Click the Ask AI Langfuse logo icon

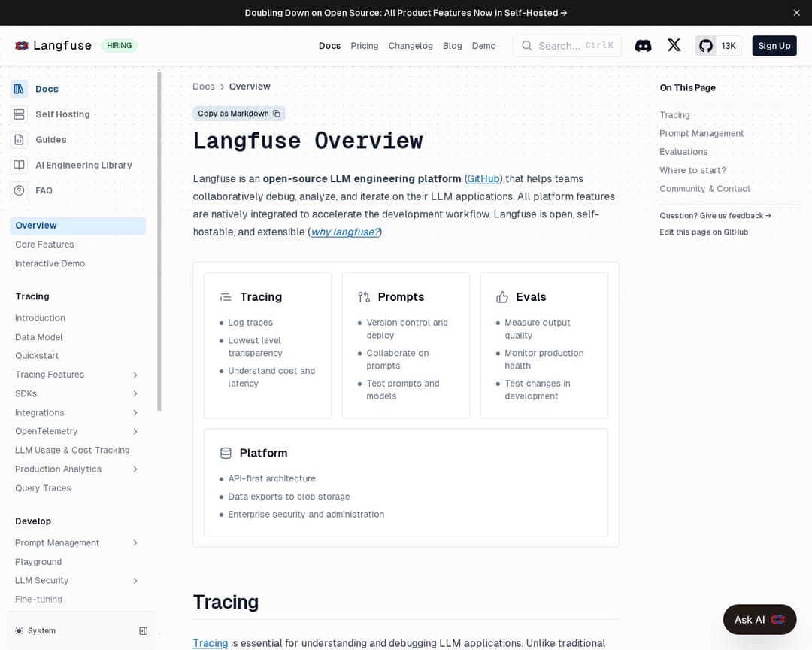(x=778, y=619)
